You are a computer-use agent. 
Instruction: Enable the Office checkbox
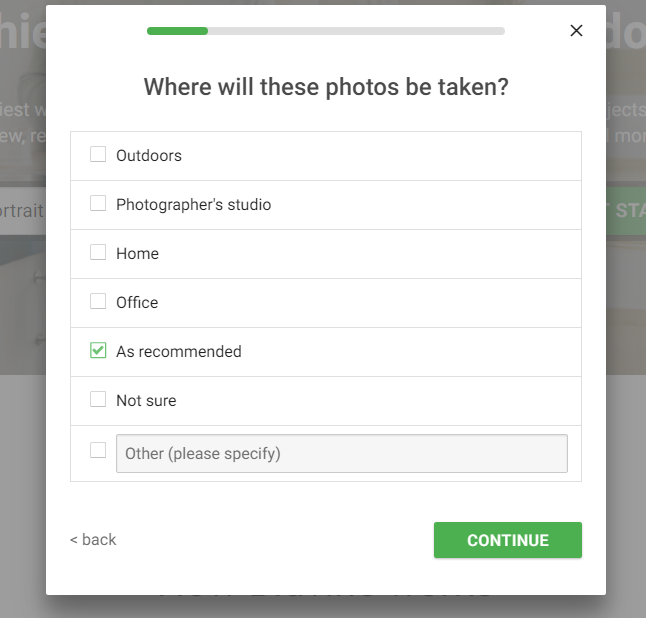click(98, 301)
